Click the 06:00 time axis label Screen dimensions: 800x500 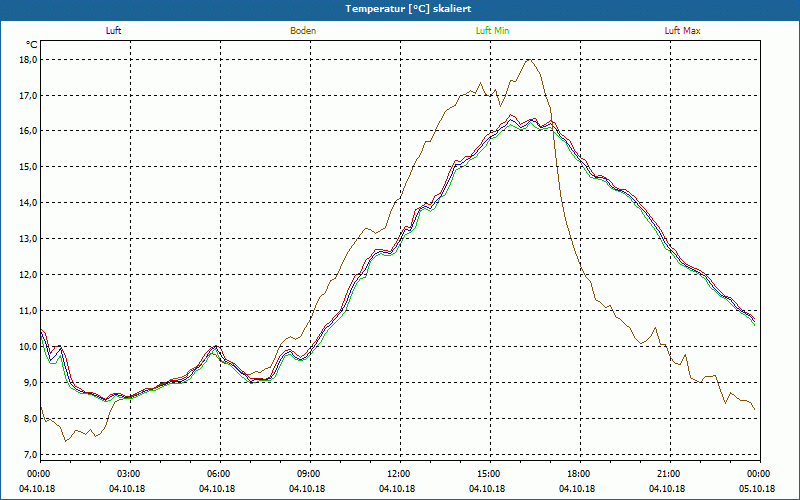click(220, 474)
